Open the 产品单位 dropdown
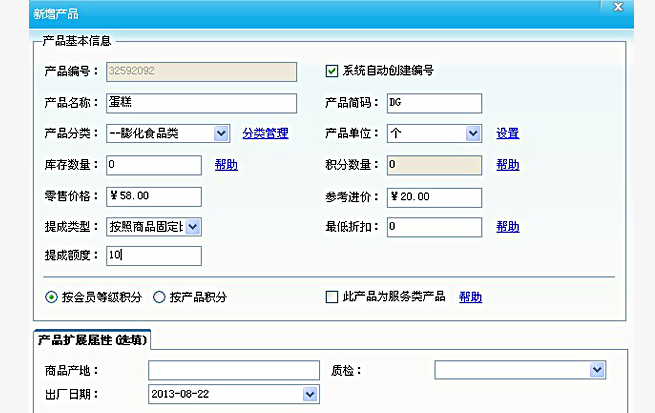Screen dimensions: 655x413 click(473, 133)
